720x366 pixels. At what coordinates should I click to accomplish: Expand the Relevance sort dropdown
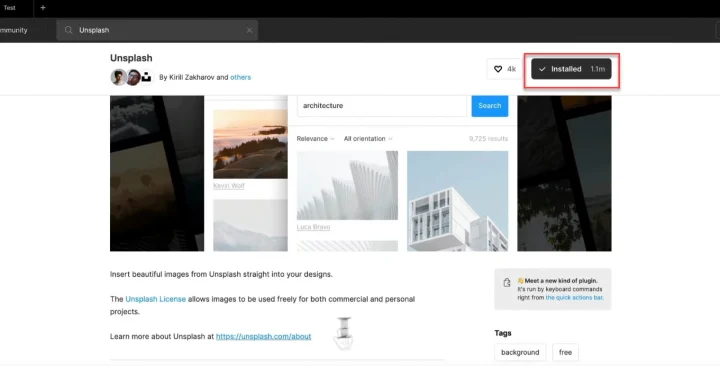click(315, 139)
